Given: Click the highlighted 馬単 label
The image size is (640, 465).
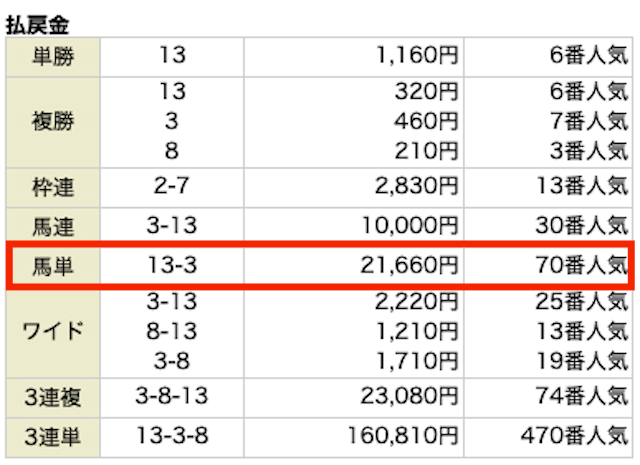Looking at the screenshot, I should click(x=53, y=266).
